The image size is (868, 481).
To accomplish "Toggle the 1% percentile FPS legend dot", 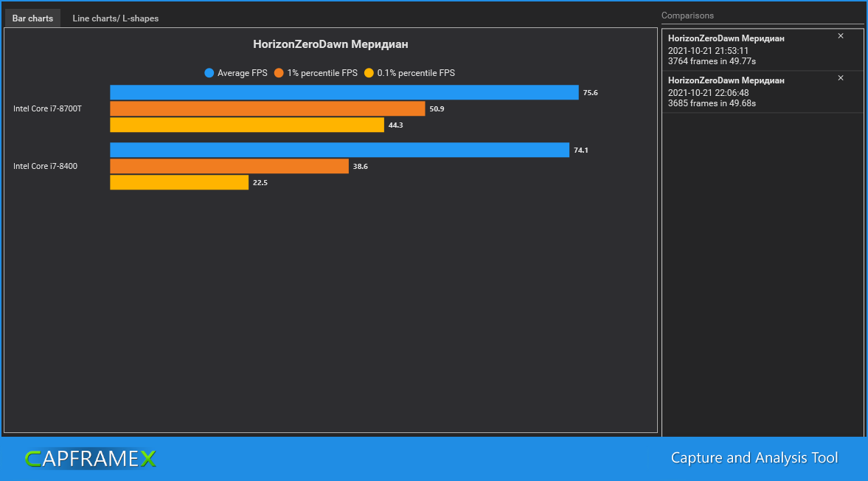I will [279, 73].
